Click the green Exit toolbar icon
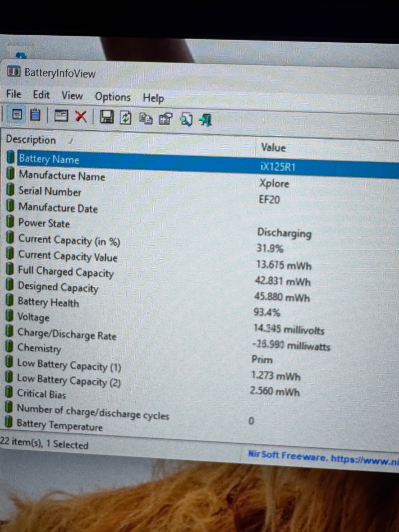 point(205,120)
